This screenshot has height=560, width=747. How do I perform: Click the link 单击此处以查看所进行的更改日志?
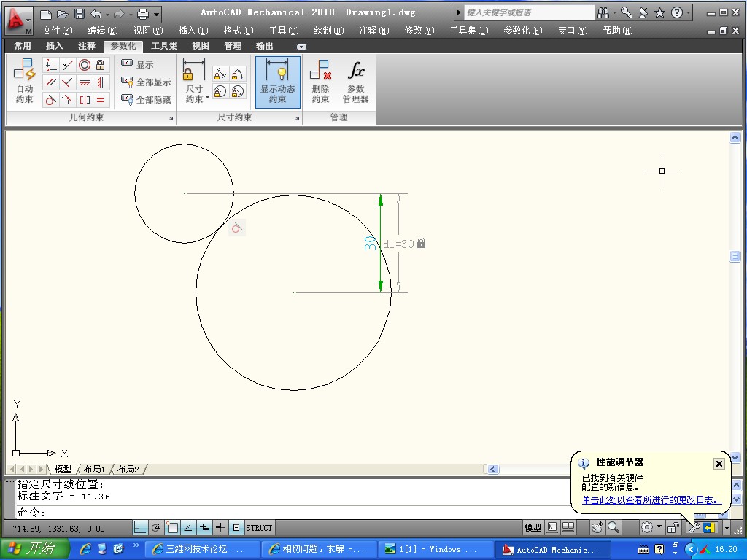tap(651, 500)
